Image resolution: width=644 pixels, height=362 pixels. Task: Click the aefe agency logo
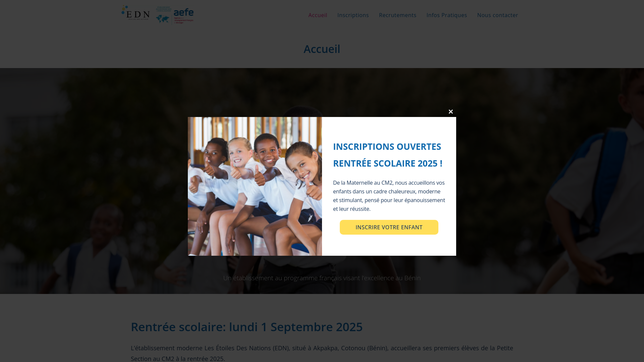click(183, 16)
